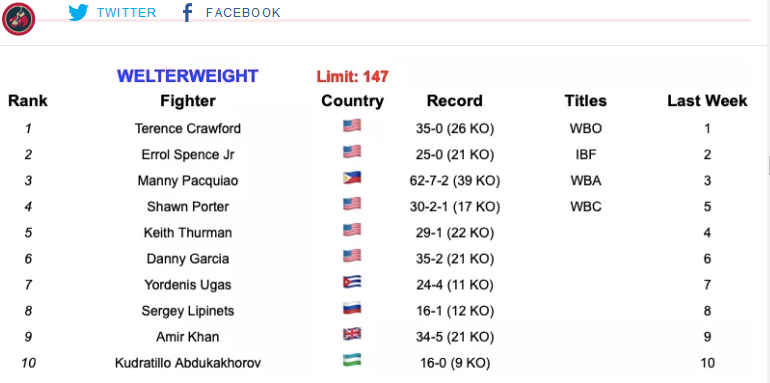
Task: Click Keith Thurman's 29-1 record
Action: click(x=455, y=233)
